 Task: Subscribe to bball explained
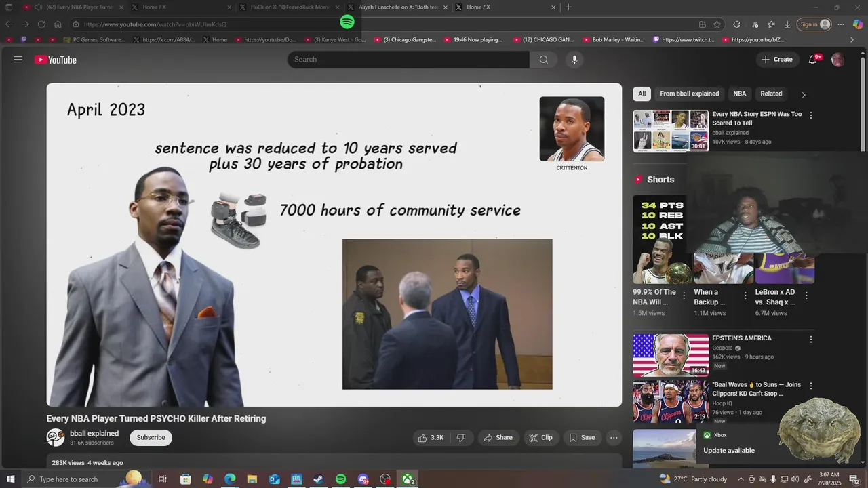[x=151, y=438]
